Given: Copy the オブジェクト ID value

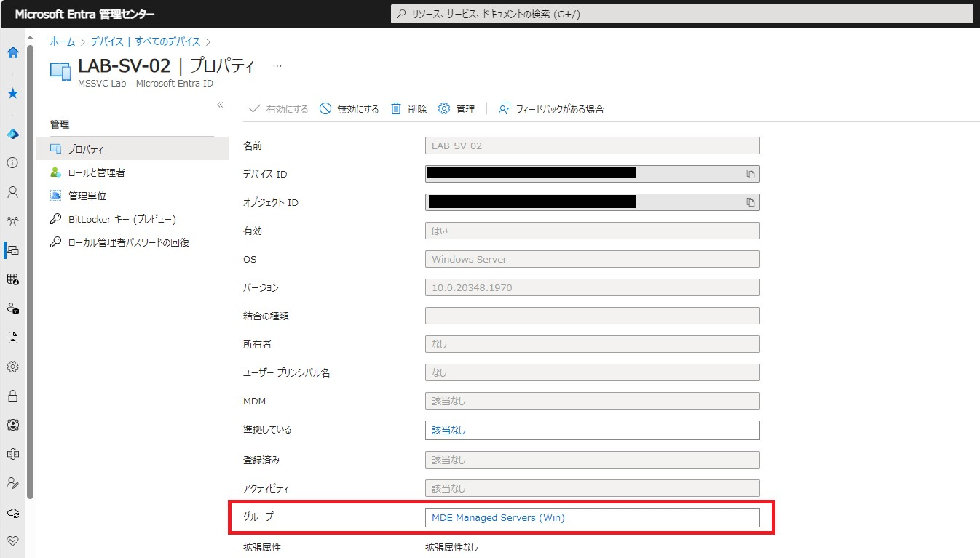Looking at the screenshot, I should point(750,202).
